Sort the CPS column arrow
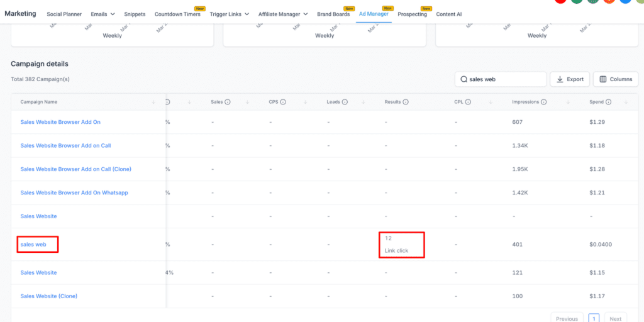The height and width of the screenshot is (322, 644). [x=305, y=102]
